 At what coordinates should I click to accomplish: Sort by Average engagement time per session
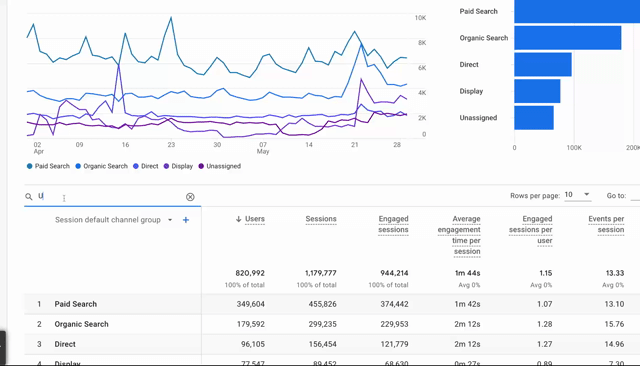pos(459,235)
